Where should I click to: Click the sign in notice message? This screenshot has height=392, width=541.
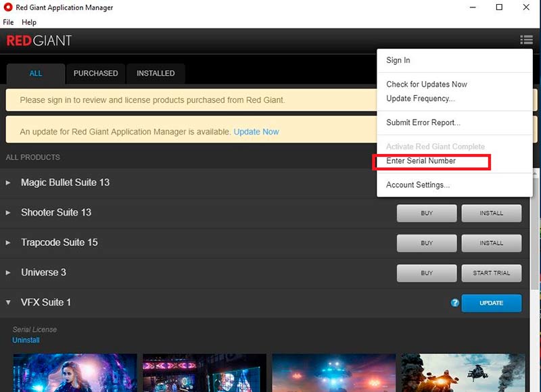152,100
